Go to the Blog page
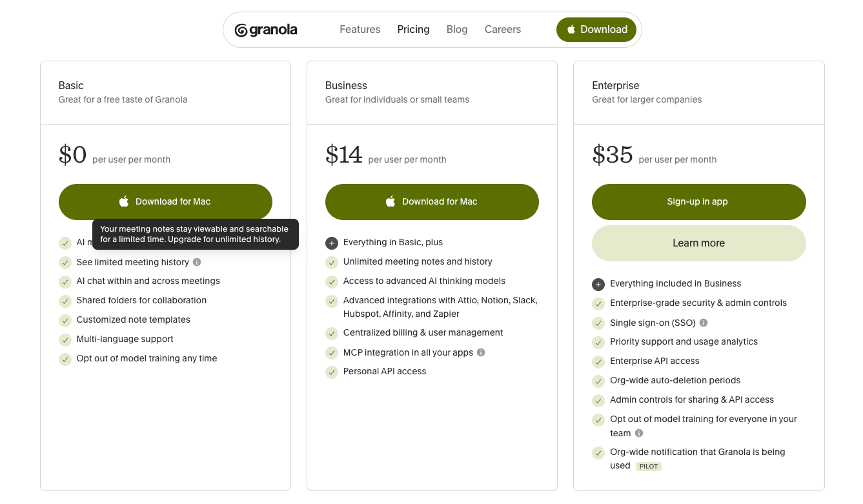The height and width of the screenshot is (504, 863). click(457, 30)
